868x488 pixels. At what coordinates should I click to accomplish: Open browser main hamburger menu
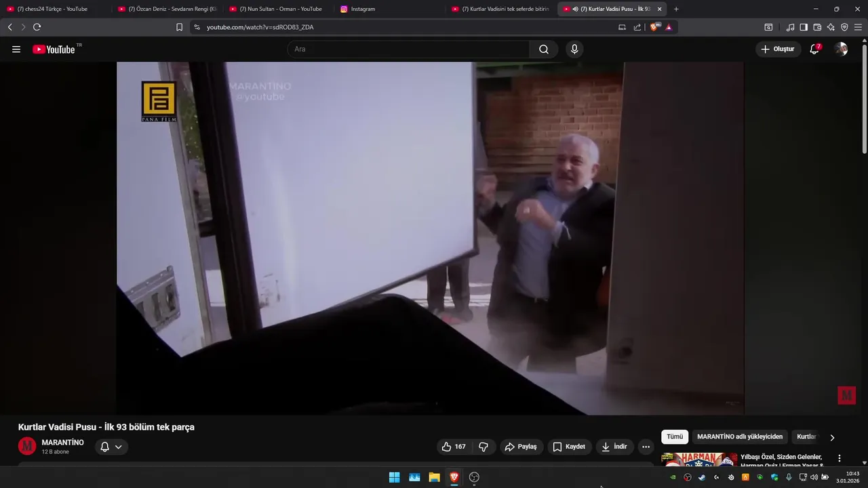click(858, 27)
